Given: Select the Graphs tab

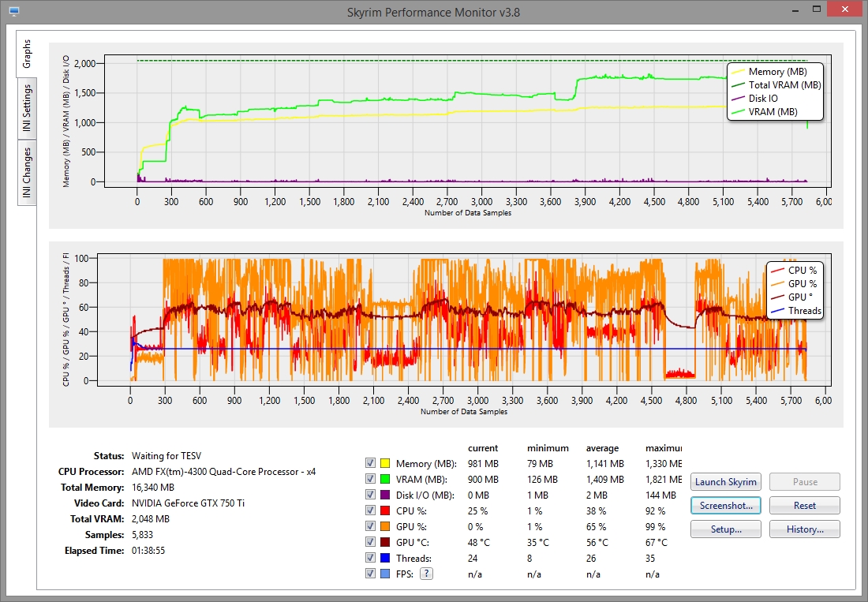Looking at the screenshot, I should pos(26,54).
